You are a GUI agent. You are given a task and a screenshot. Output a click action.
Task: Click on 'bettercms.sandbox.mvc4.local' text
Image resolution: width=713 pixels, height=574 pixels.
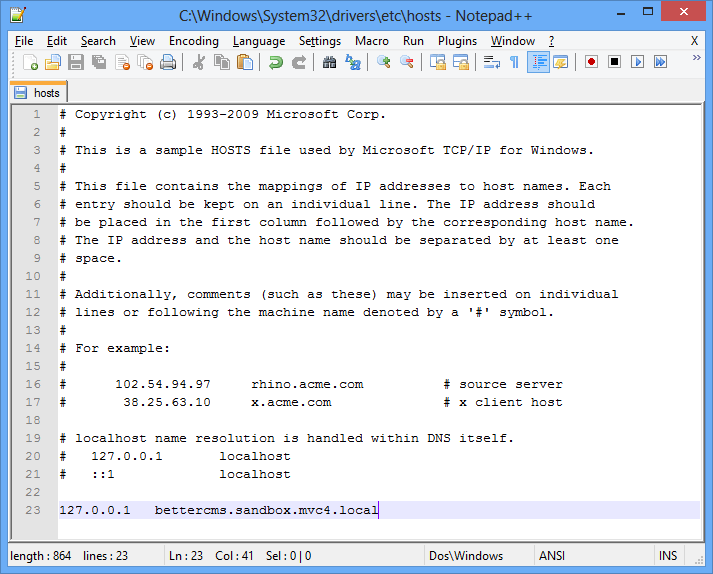point(266,510)
